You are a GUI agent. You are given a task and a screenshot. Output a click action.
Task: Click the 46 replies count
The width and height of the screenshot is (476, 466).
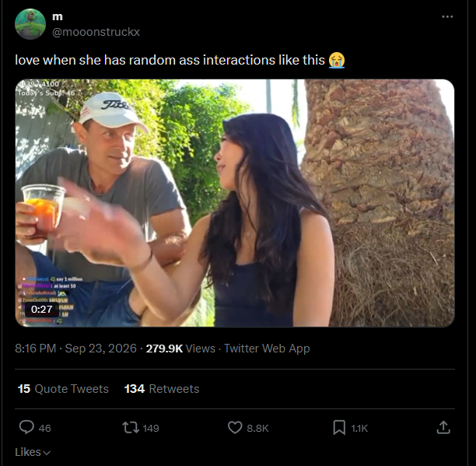pyautogui.click(x=44, y=428)
